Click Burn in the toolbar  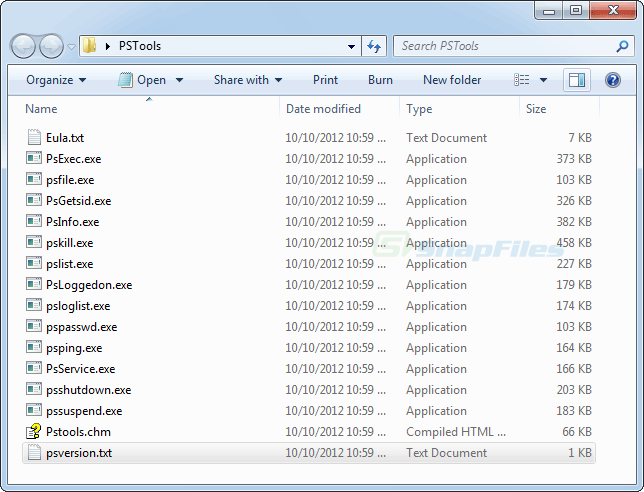tap(380, 80)
